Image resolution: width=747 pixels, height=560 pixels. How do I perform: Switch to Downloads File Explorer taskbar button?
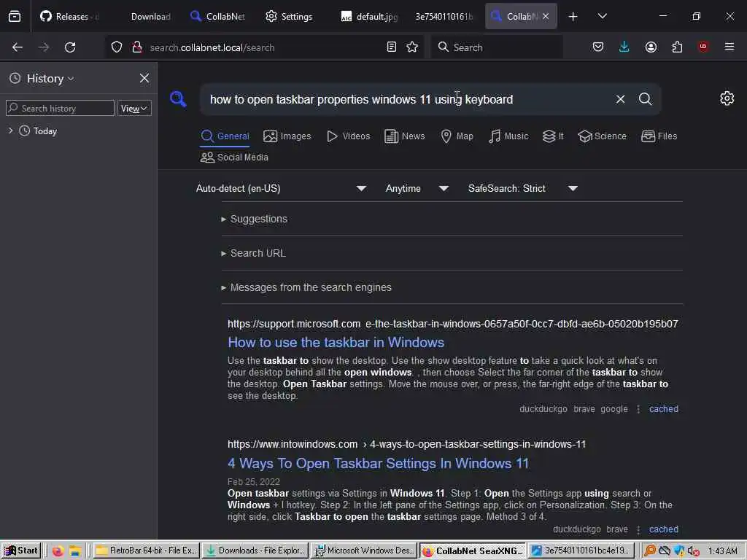tap(255, 551)
